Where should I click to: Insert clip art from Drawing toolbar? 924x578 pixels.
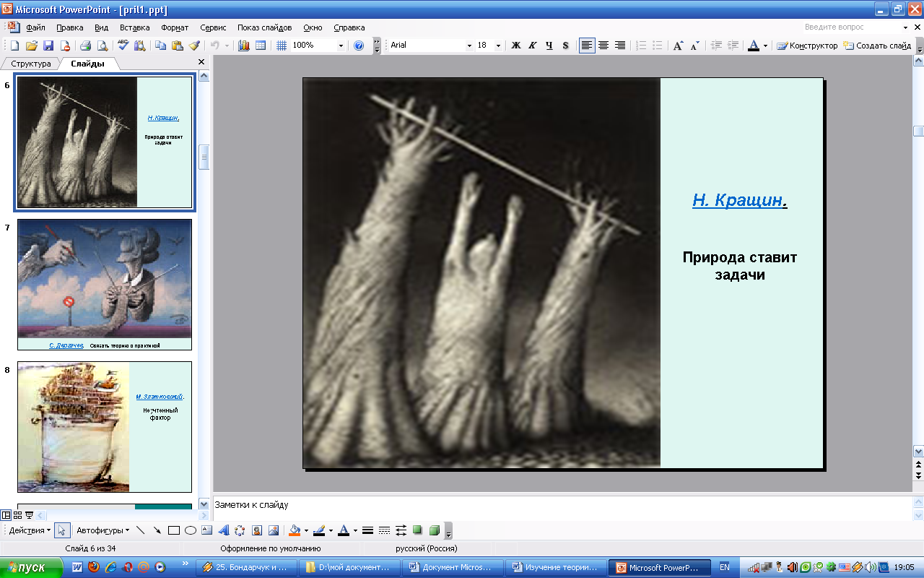coord(256,530)
